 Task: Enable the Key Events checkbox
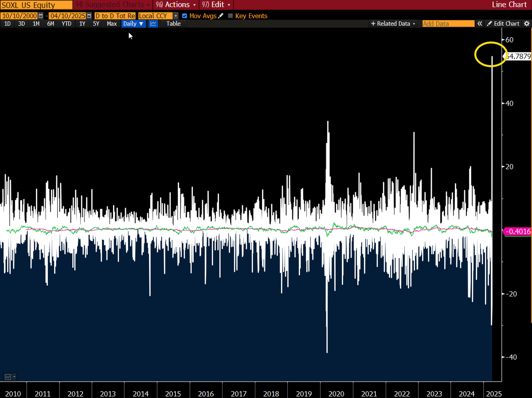tap(230, 16)
